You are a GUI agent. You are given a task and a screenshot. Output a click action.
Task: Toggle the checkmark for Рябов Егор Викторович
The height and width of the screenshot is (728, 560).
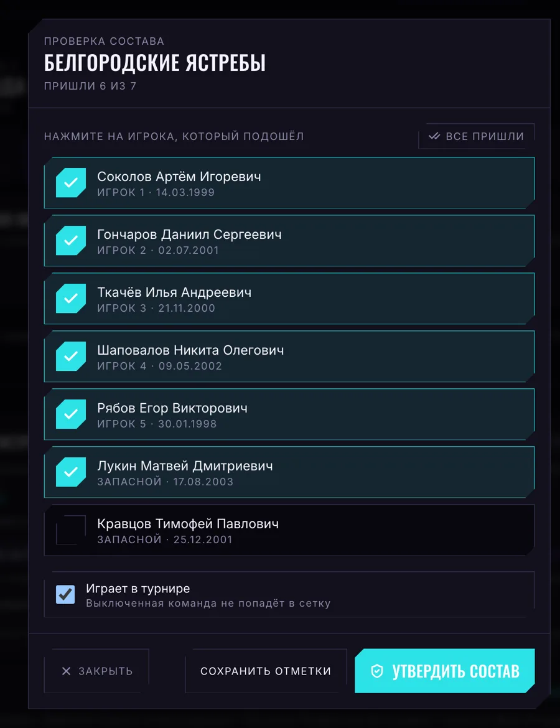click(71, 414)
